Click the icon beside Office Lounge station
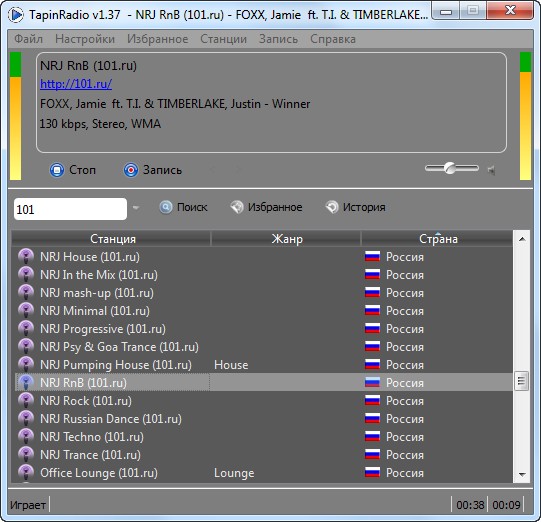The image size is (541, 522). coord(26,472)
